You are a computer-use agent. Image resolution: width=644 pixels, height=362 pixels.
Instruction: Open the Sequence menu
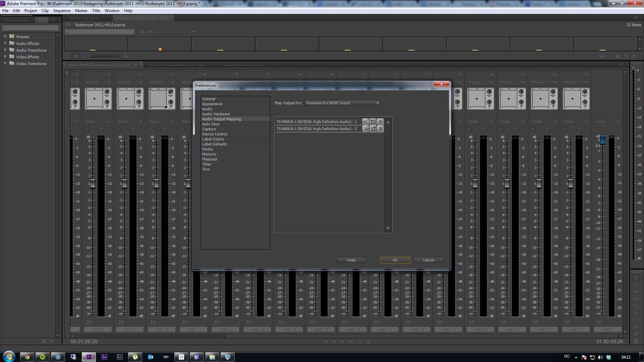click(x=62, y=11)
